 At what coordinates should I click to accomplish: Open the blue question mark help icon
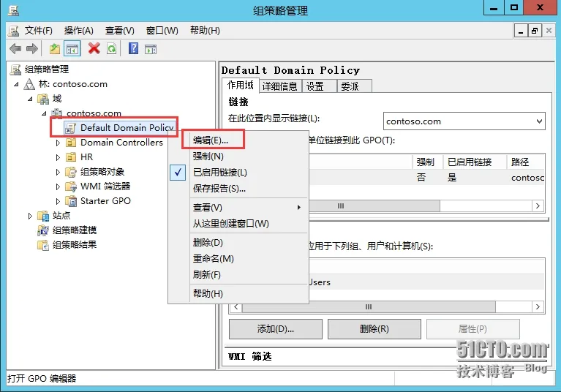[x=133, y=48]
